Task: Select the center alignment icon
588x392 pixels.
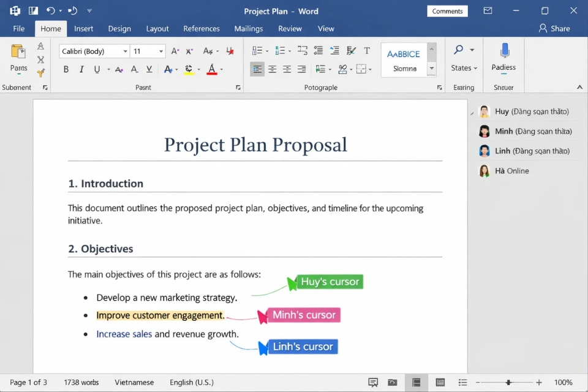Action: (x=272, y=69)
